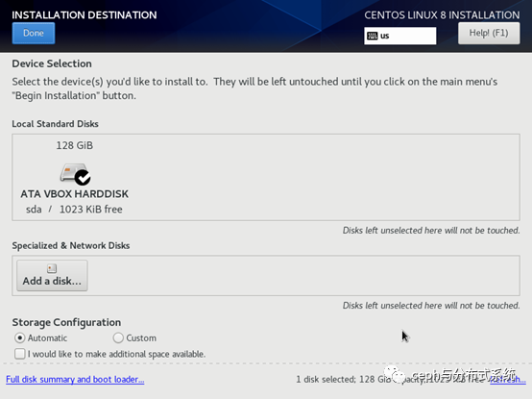Choose the Custom storage configuration radio

[x=118, y=337]
